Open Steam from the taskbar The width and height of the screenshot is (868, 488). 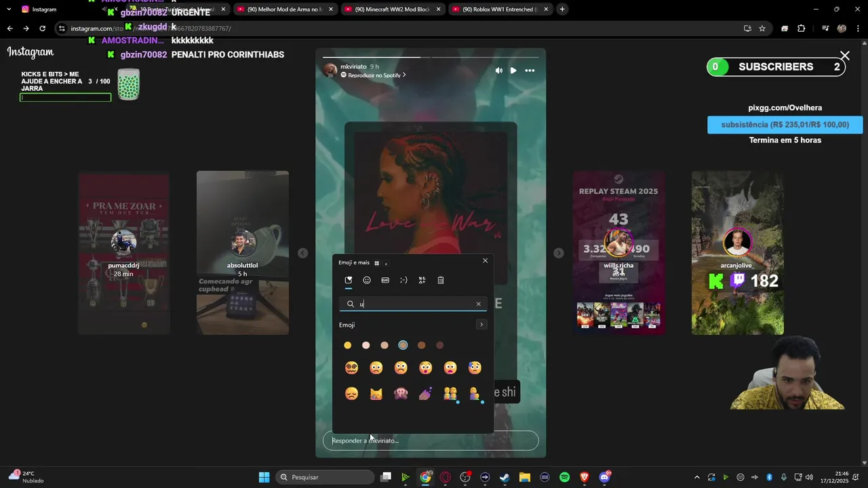(505, 477)
